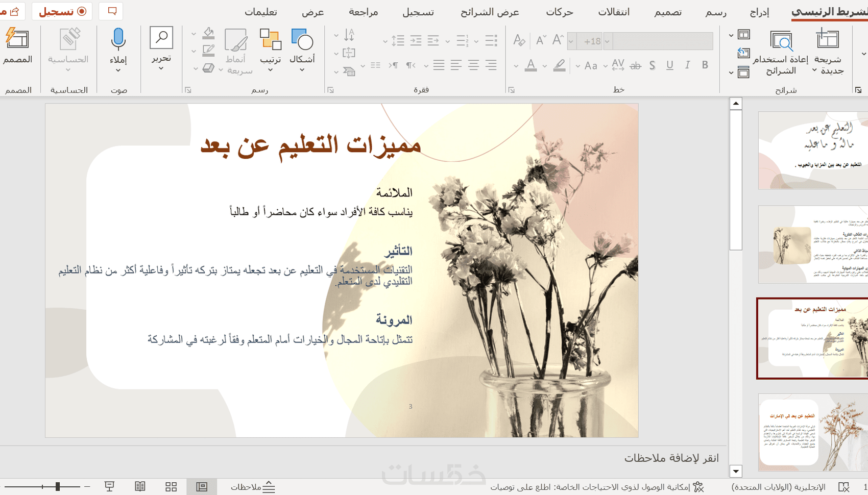Expand the bullets dropdown arrow
Screen dimensions: 868x495
[x=476, y=41]
